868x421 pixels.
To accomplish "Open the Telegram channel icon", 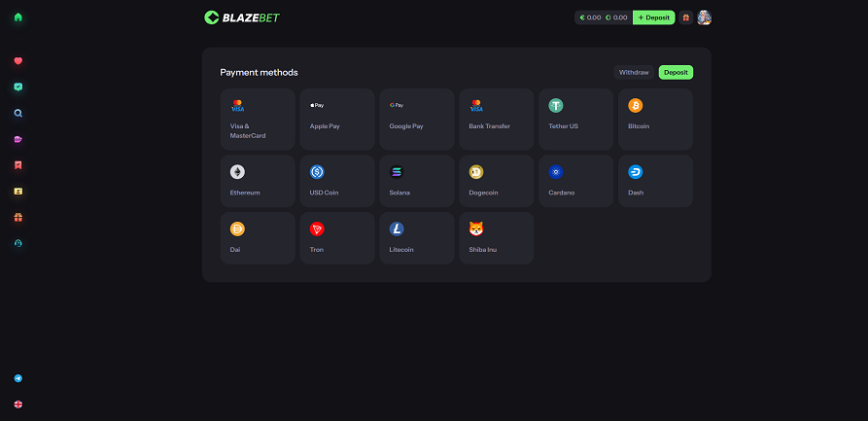I will coord(18,378).
